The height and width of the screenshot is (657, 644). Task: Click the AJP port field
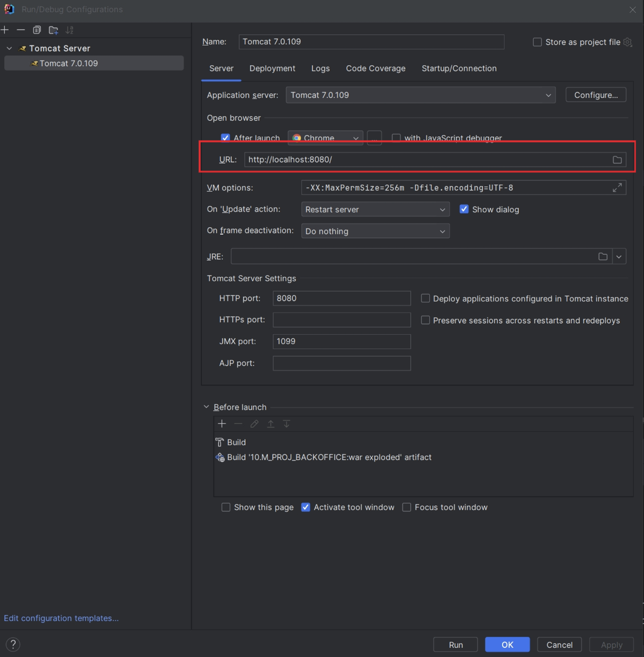[x=342, y=363]
